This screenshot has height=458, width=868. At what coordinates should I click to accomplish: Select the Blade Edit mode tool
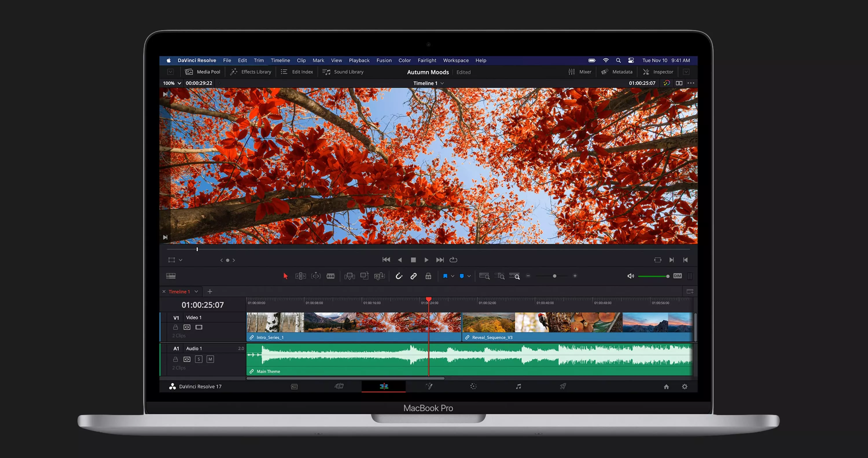click(x=331, y=276)
